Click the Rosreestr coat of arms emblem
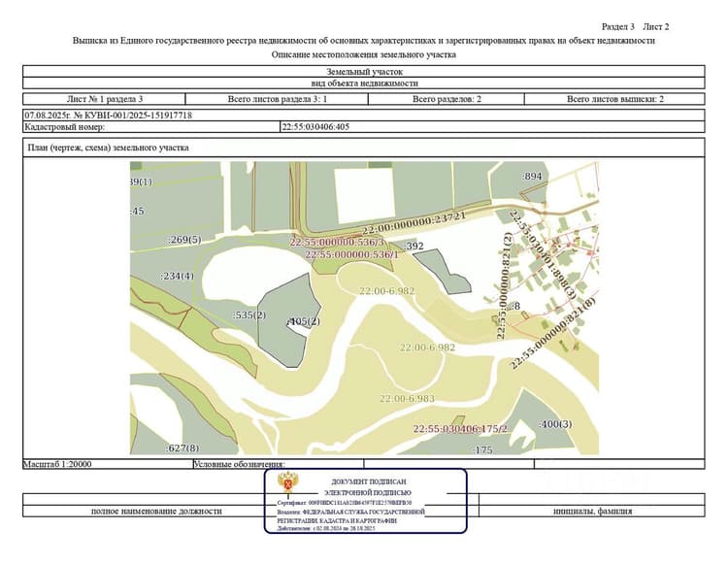The height and width of the screenshot is (563, 728). [288, 483]
